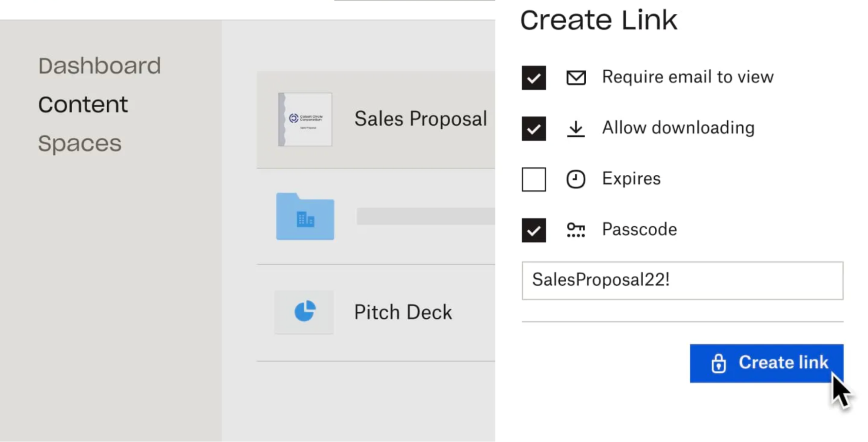The width and height of the screenshot is (868, 442).
Task: Click the clock icon next to Expires
Action: click(x=576, y=179)
